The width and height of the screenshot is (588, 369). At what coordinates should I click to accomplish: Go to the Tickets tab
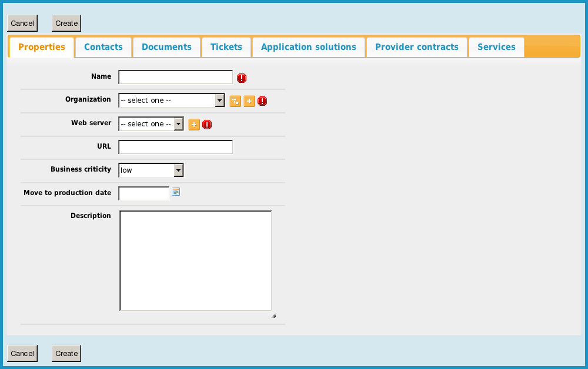coord(226,47)
